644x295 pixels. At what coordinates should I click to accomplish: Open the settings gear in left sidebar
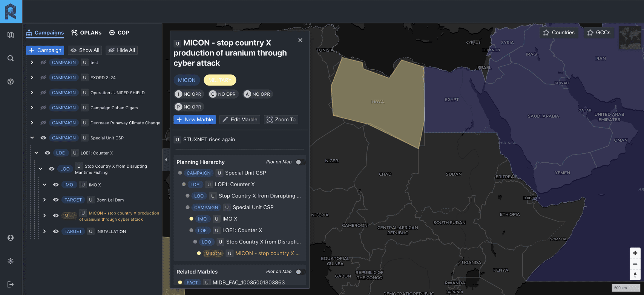(x=11, y=261)
